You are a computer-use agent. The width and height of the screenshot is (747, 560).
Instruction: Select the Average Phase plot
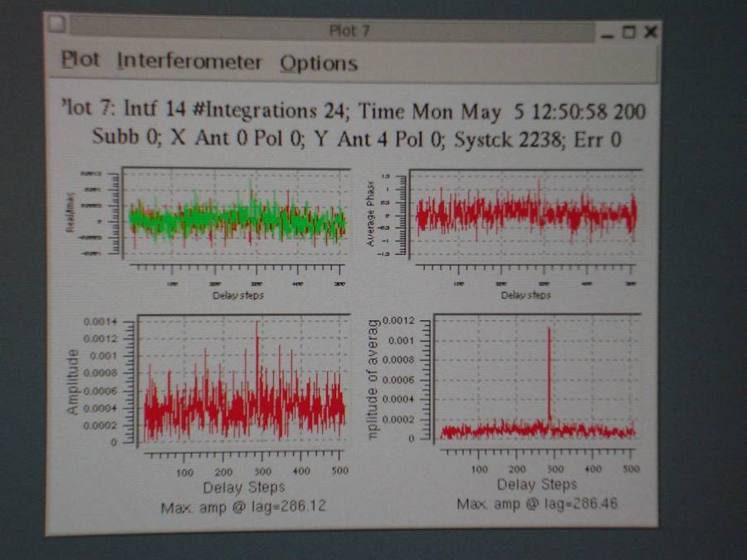(x=525, y=214)
